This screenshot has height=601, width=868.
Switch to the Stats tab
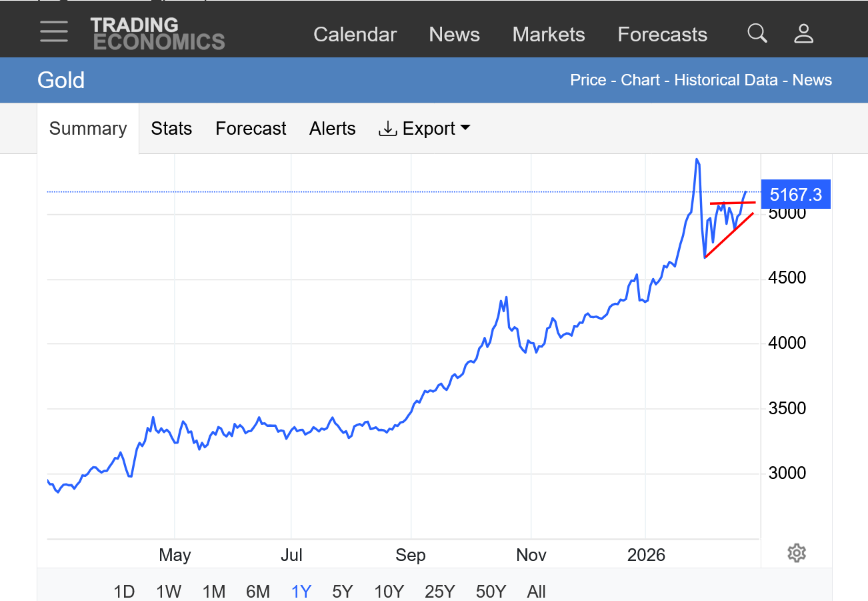pyautogui.click(x=171, y=129)
